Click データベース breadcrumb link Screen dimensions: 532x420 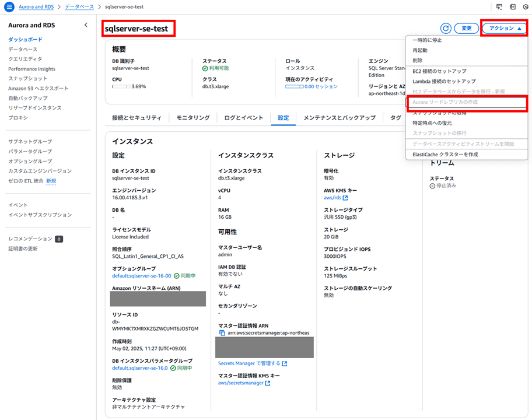click(79, 7)
